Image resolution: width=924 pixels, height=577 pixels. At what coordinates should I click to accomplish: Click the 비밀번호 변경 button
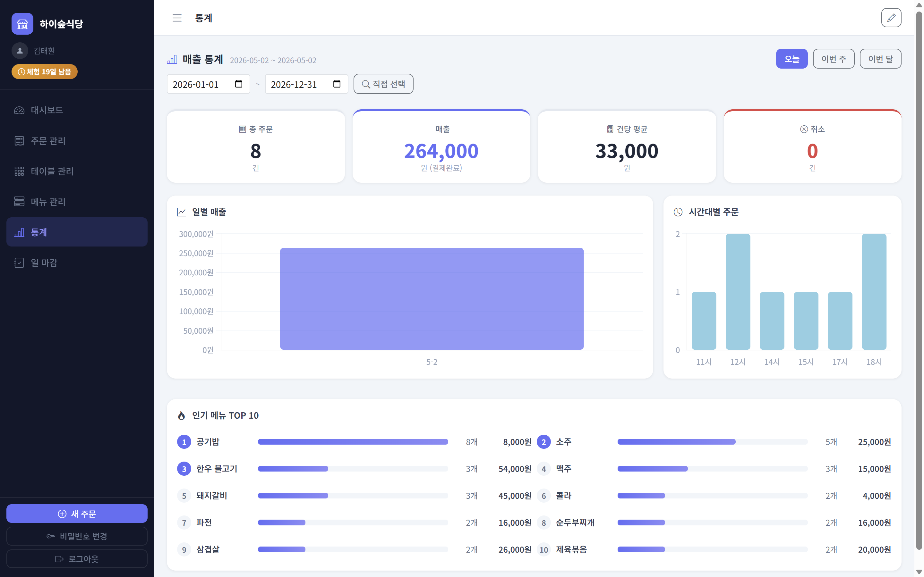tap(77, 536)
